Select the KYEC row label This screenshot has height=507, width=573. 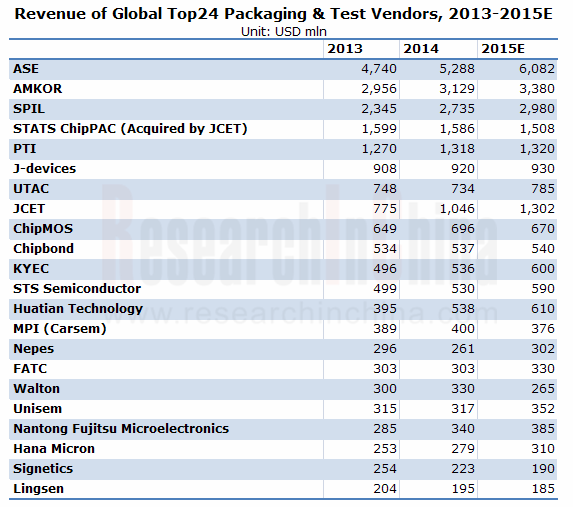tap(31, 269)
